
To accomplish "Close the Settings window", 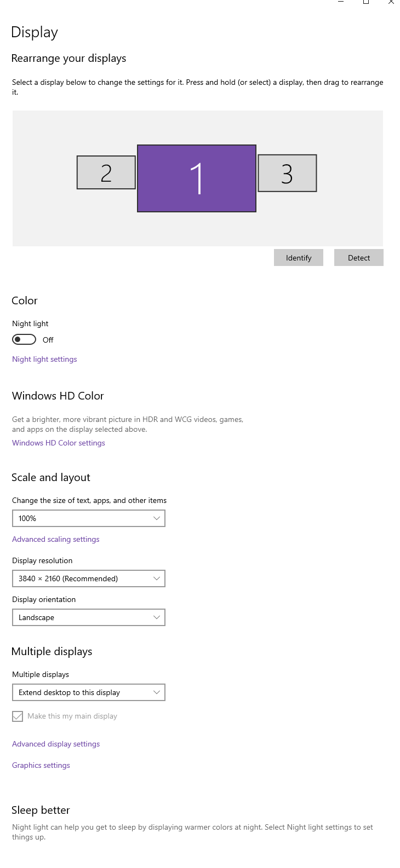I will pos(391,2).
